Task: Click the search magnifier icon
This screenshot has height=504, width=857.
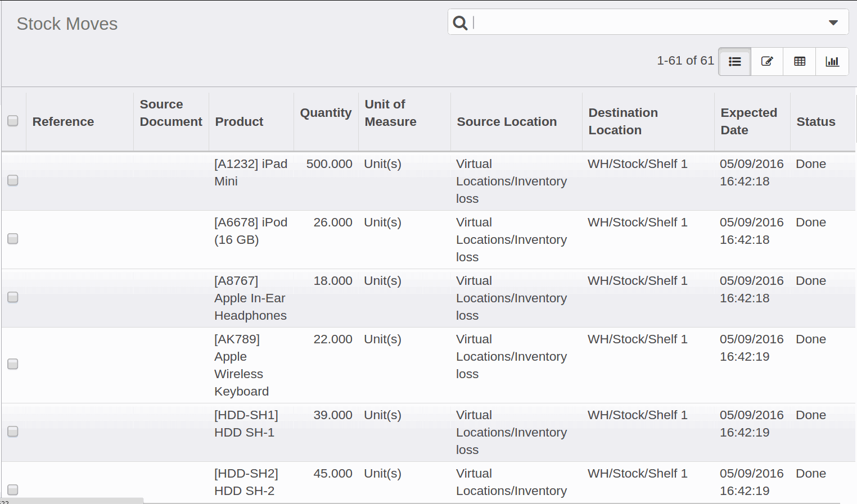Action: pos(460,22)
